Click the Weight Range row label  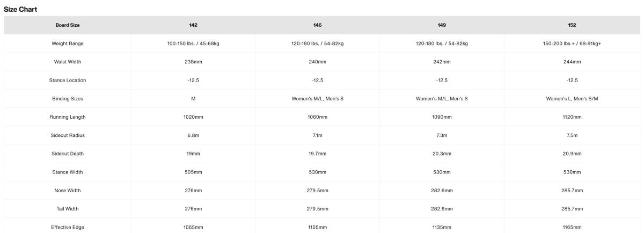(68, 43)
